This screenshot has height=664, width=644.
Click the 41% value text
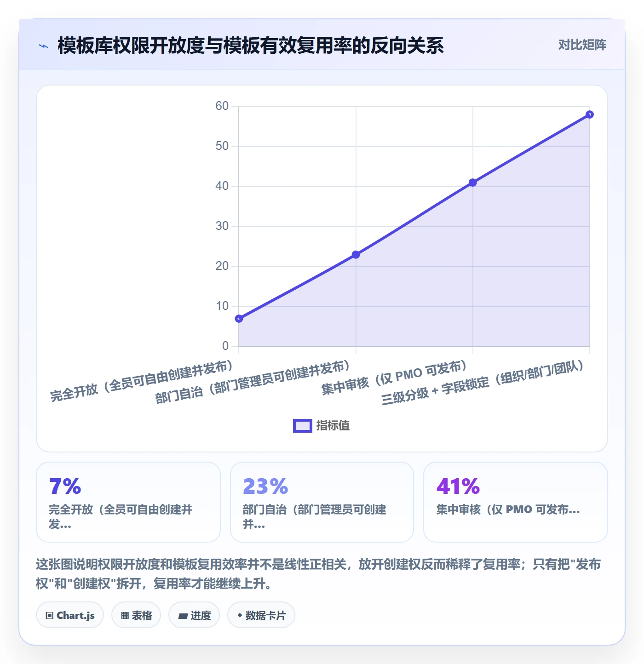point(458,487)
